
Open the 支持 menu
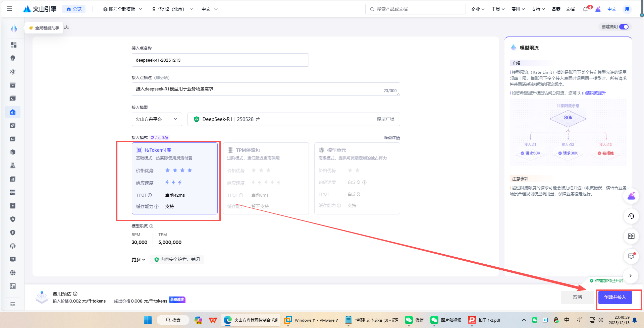(x=538, y=9)
